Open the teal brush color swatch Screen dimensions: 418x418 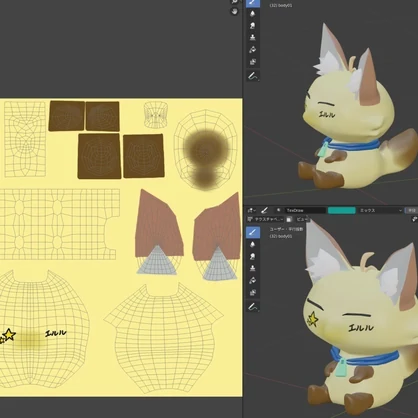click(342, 210)
